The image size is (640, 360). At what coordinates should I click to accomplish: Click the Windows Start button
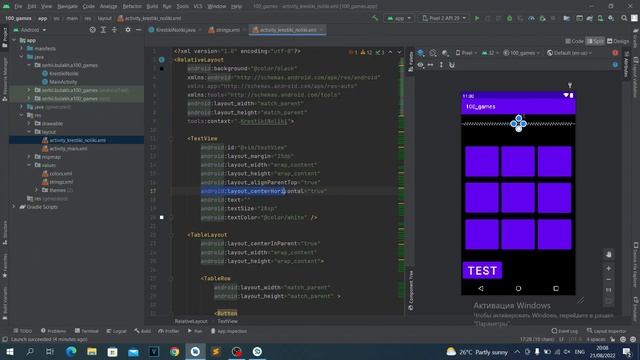9,351
